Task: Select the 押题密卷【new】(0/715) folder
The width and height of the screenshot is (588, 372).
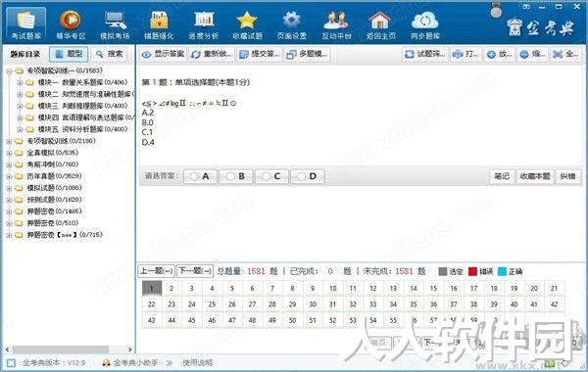Action: pos(65,235)
